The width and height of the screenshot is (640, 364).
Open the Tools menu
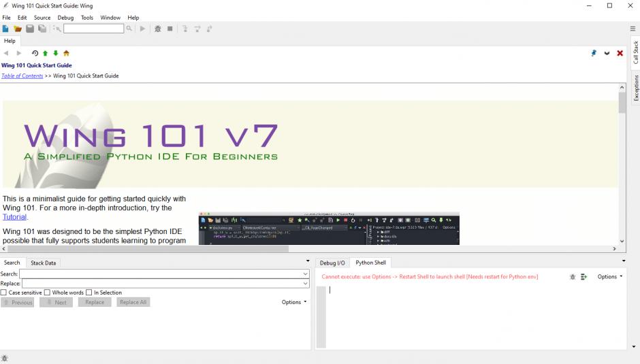click(87, 18)
